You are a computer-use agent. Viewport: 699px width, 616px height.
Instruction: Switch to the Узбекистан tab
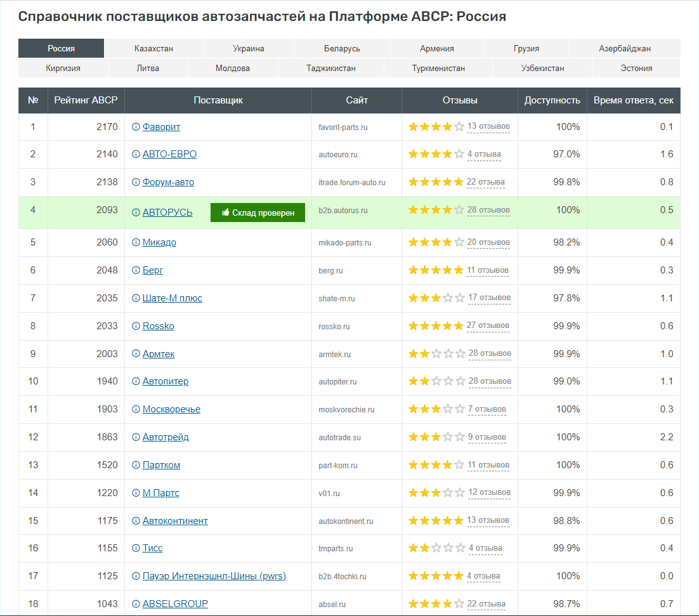(x=543, y=68)
